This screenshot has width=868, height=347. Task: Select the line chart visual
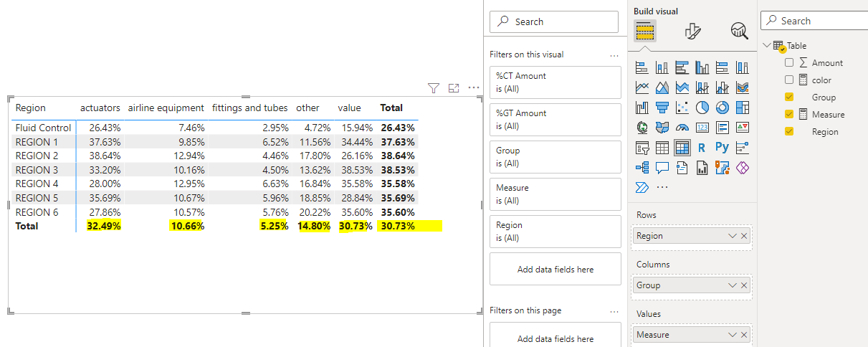tap(642, 87)
